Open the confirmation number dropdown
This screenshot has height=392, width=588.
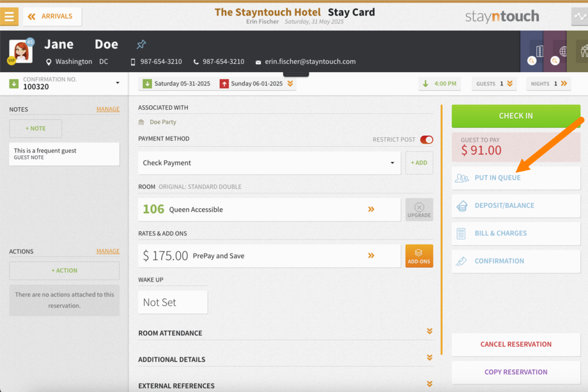(x=118, y=83)
